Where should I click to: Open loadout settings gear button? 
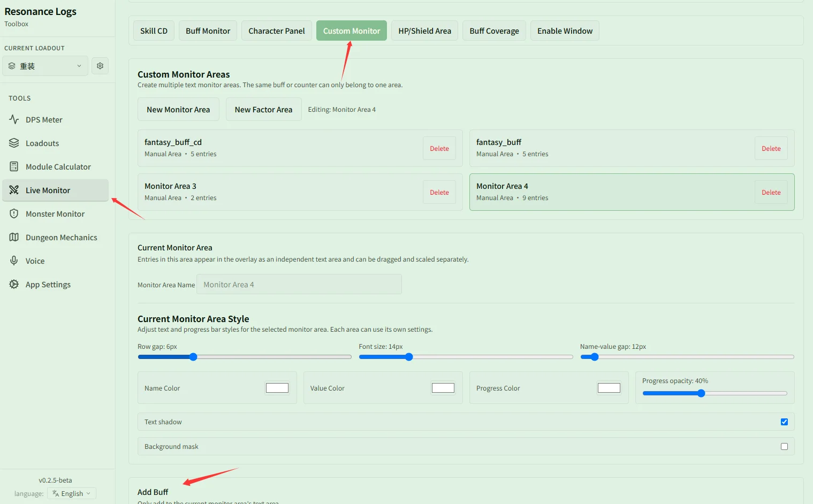point(100,66)
